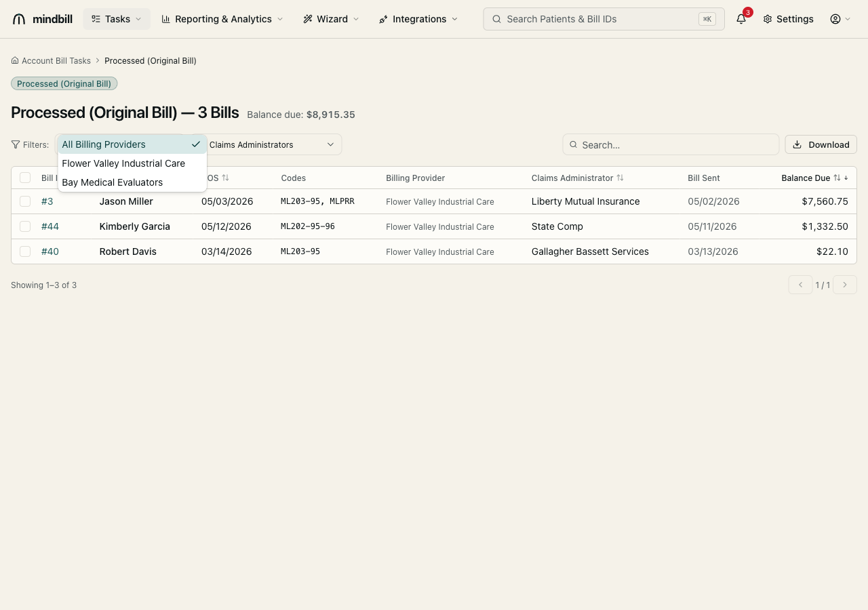Click DOS date 05/12/2026
Viewport: 868px width, 610px height.
(226, 226)
